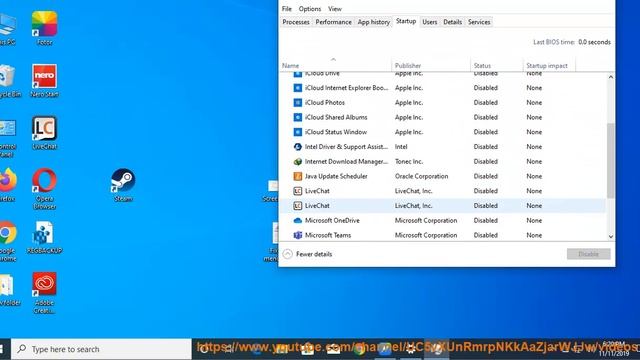
Task: Select the iCloud Shared Albums entry name
Action: [336, 117]
